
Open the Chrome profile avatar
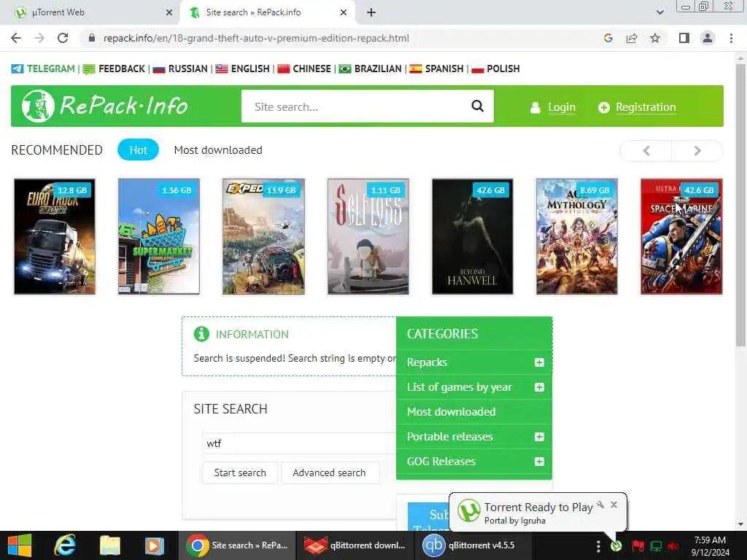pos(708,38)
